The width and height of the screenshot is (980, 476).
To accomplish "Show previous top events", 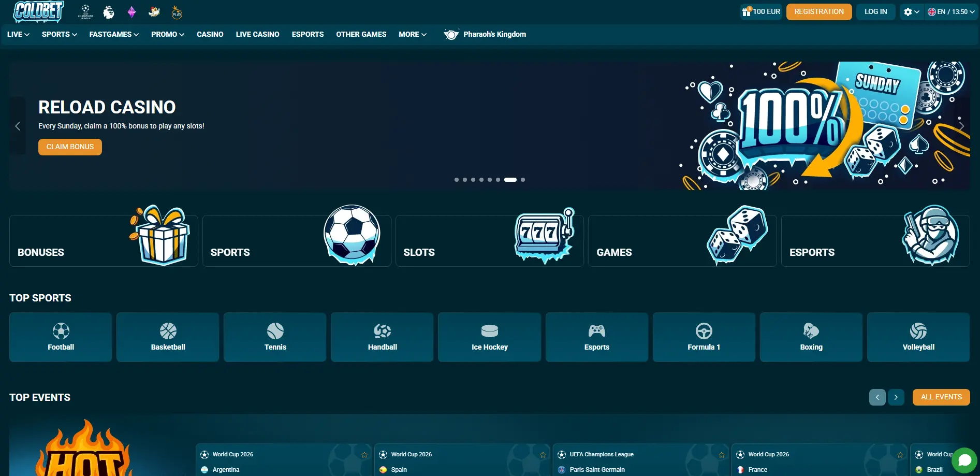I will [x=877, y=397].
